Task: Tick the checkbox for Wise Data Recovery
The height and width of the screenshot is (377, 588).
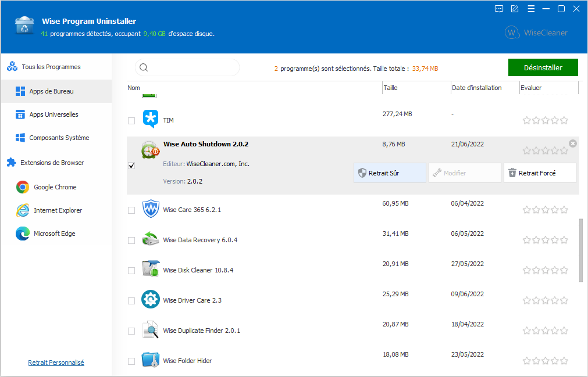Action: pyautogui.click(x=131, y=240)
